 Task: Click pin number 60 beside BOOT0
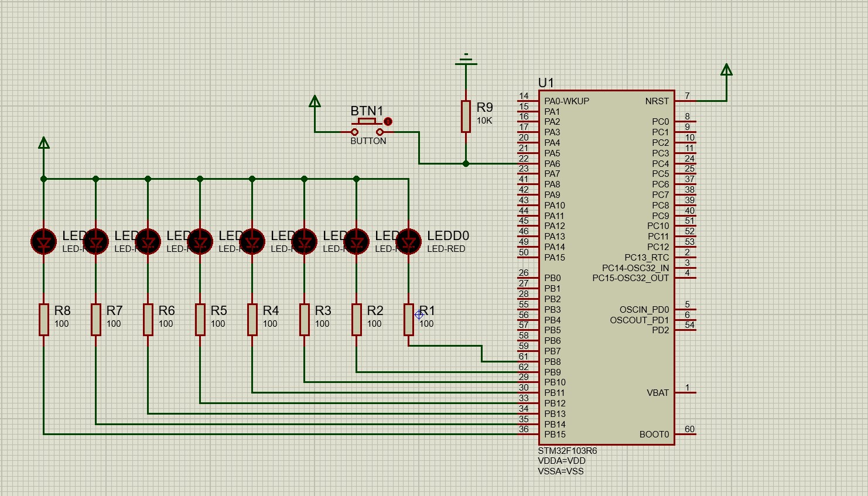(x=689, y=429)
